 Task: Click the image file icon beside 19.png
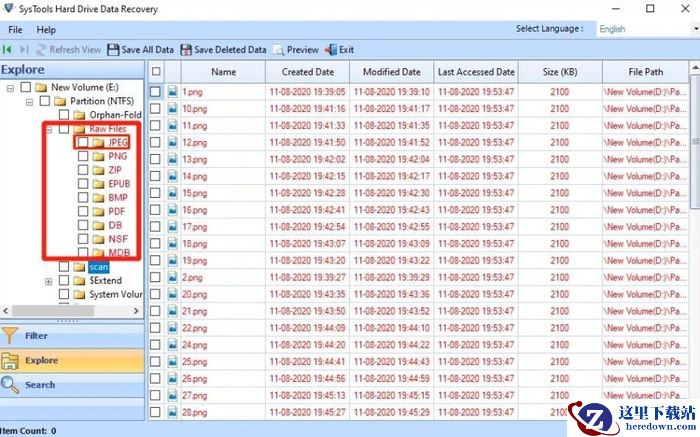click(172, 261)
